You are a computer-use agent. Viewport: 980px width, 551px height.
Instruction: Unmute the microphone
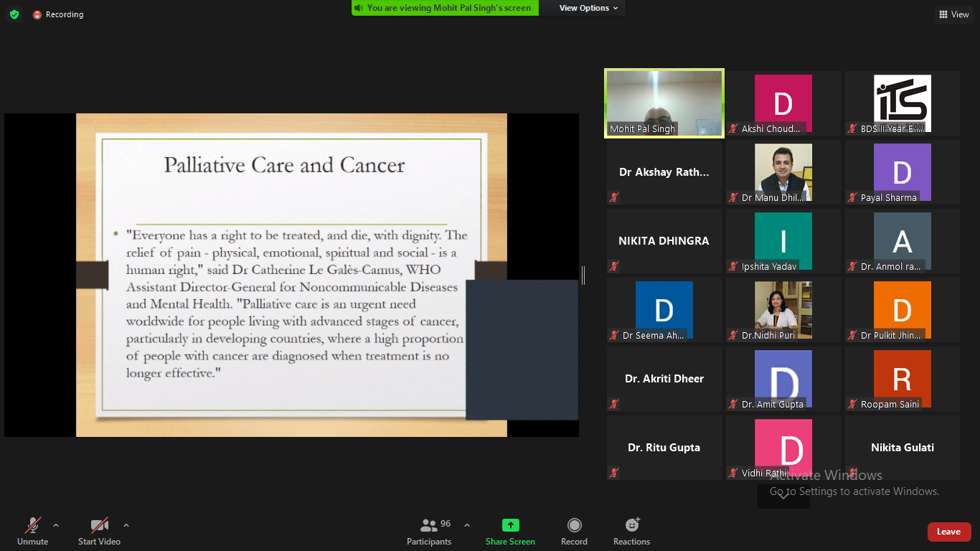click(x=33, y=532)
